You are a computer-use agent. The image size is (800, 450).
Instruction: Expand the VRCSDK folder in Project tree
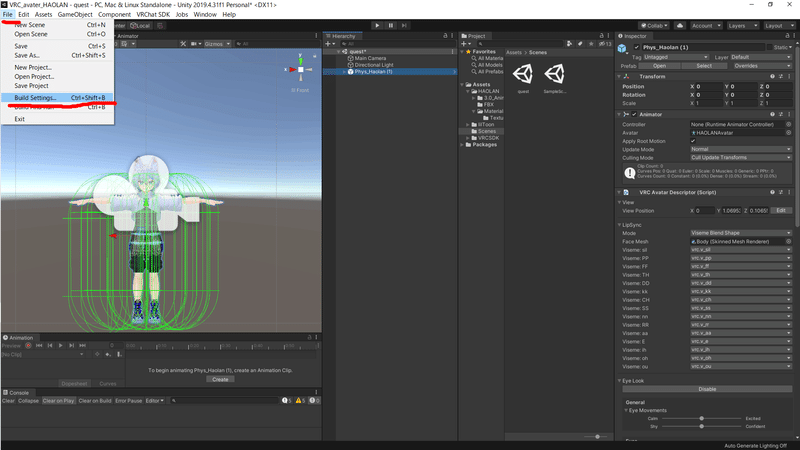pyautogui.click(x=468, y=138)
